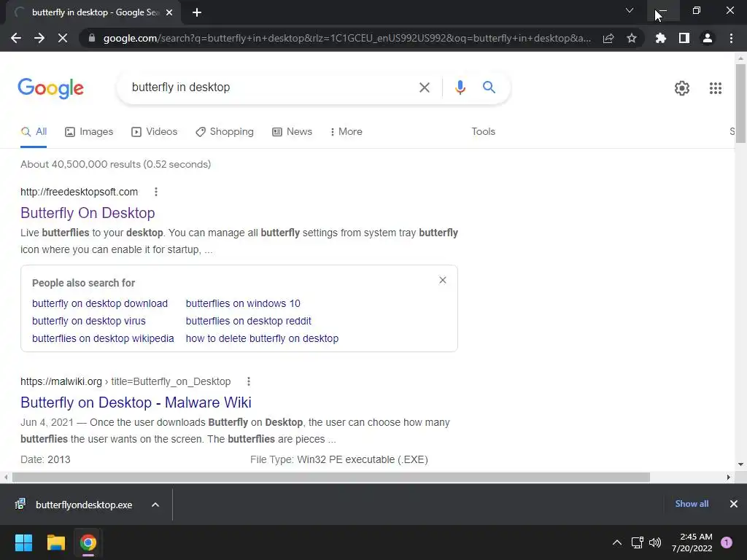Open 'Butterfly On Desktop' result
Viewport: 747px width, 560px height.
(x=88, y=213)
